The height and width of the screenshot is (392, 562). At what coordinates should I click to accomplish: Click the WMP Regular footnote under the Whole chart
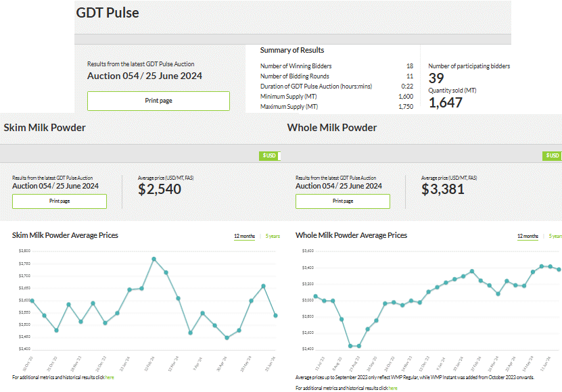(x=415, y=377)
